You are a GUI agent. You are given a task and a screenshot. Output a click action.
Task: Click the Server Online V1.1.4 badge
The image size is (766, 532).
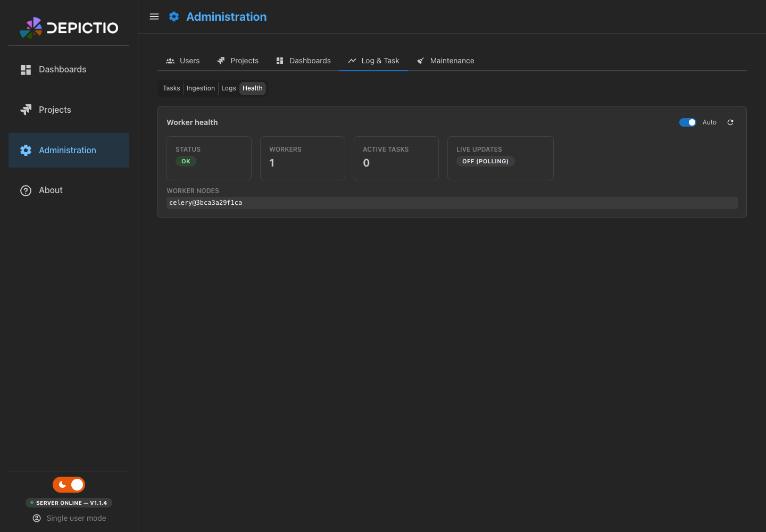(69, 503)
